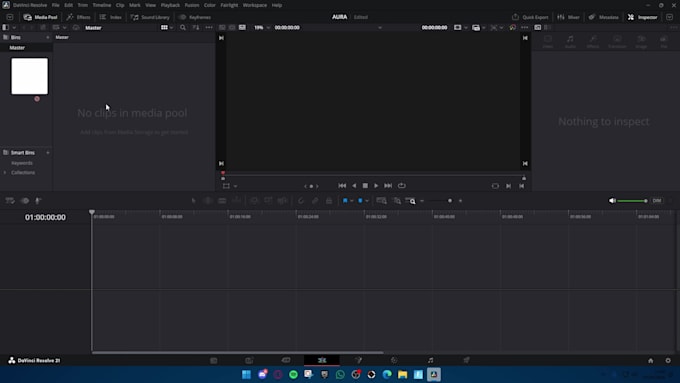Click the stop button
The width and height of the screenshot is (680, 383).
point(365,186)
